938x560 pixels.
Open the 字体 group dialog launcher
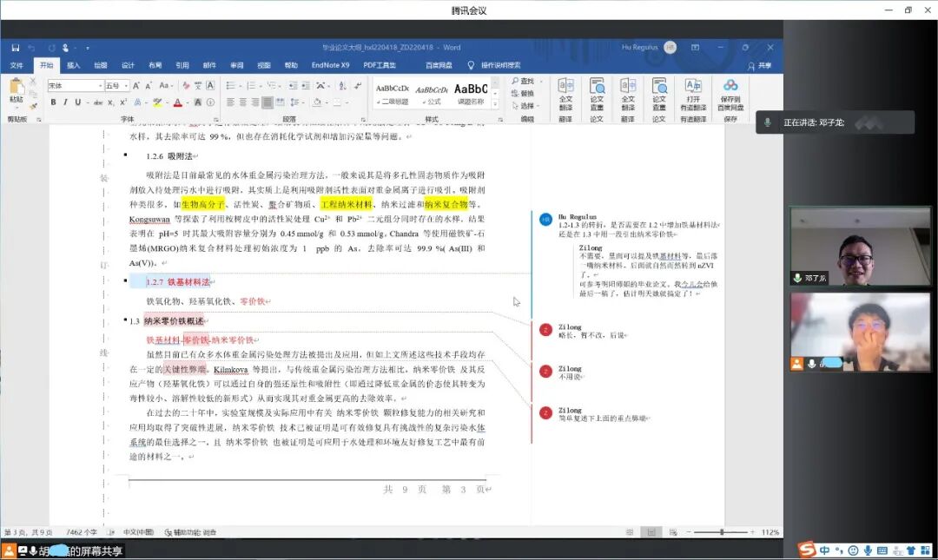(216, 120)
